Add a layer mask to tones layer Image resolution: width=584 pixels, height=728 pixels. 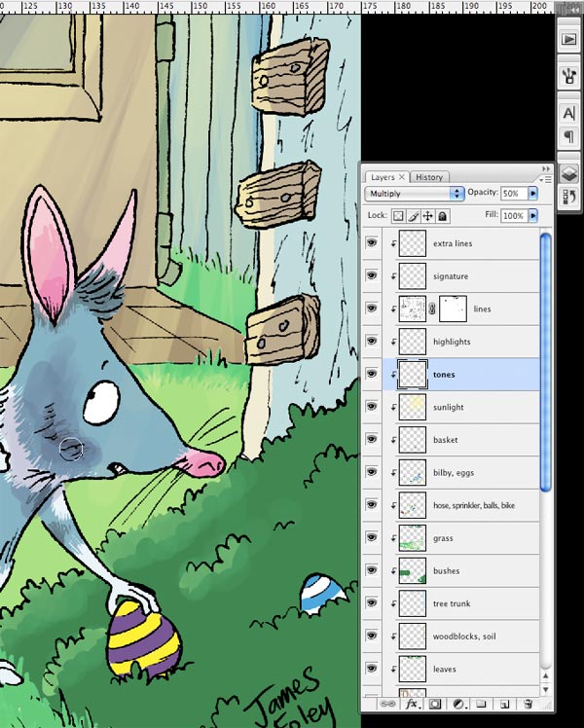coord(435,703)
